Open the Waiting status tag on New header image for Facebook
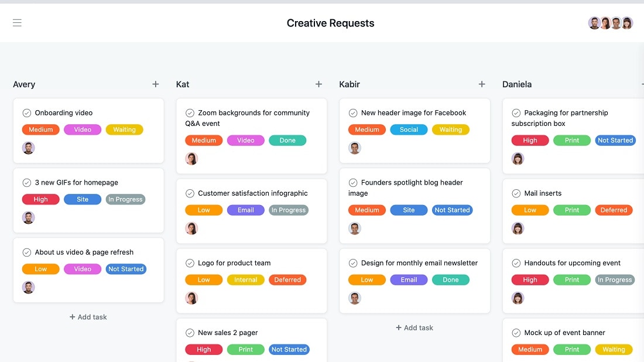This screenshot has width=644, height=362. pyautogui.click(x=451, y=129)
